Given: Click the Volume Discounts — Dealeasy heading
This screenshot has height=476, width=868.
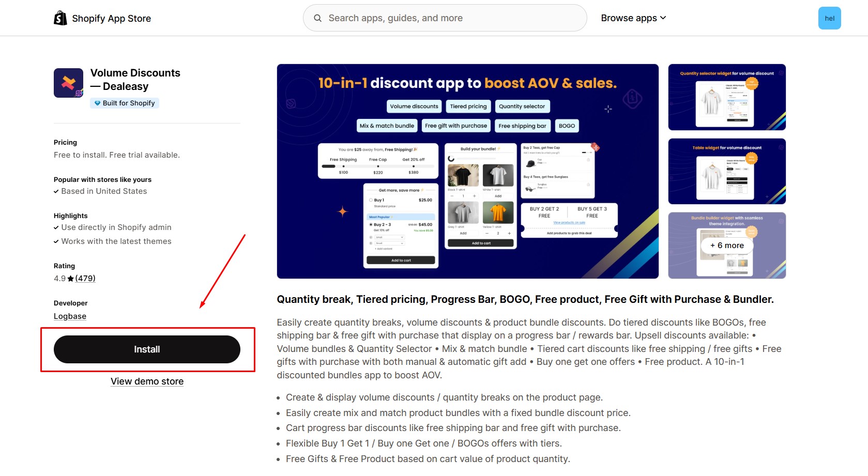Looking at the screenshot, I should pyautogui.click(x=135, y=80).
